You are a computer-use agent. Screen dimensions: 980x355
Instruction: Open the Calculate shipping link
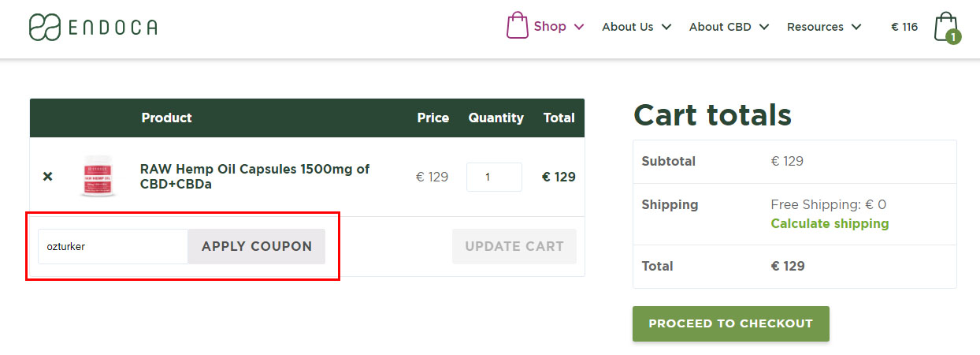[830, 223]
